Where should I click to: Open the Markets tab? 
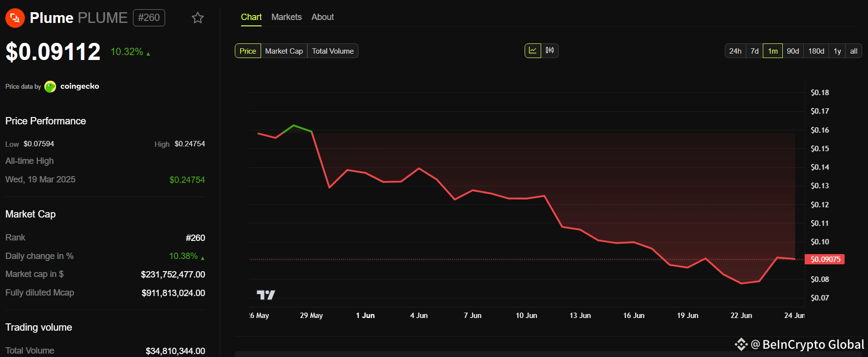click(x=286, y=17)
